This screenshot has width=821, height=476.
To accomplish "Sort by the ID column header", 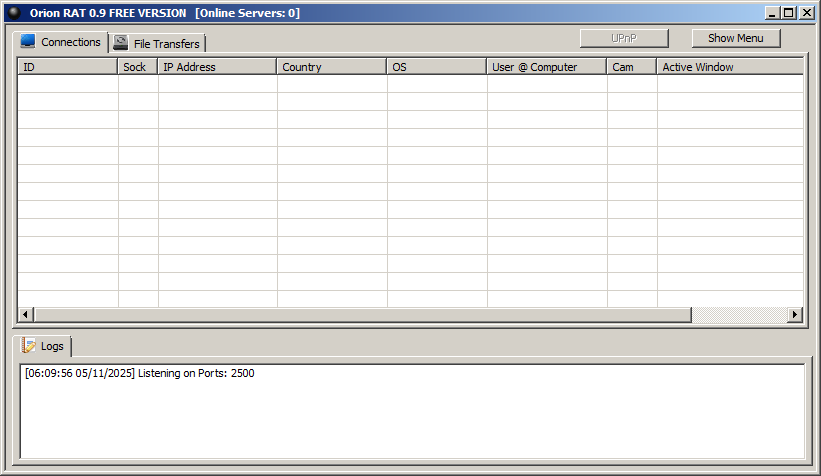I will click(68, 67).
